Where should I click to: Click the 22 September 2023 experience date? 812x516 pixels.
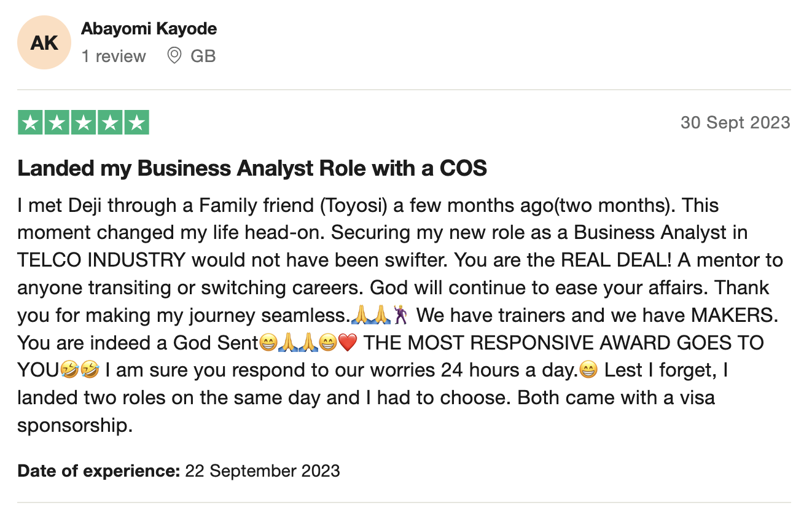coord(262,471)
